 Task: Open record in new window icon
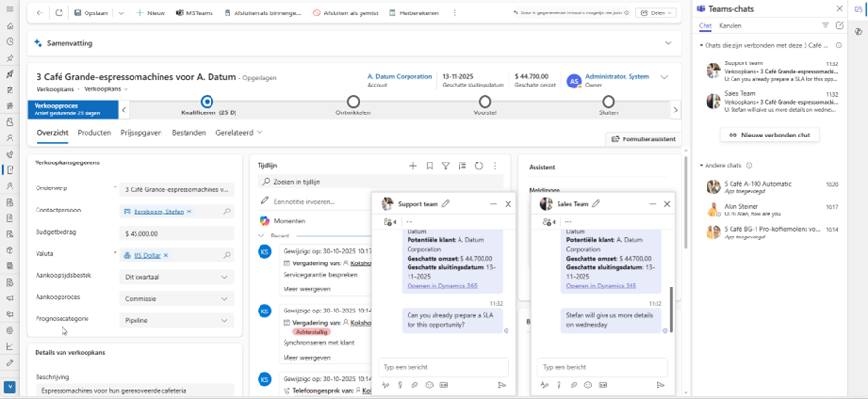pos(60,12)
